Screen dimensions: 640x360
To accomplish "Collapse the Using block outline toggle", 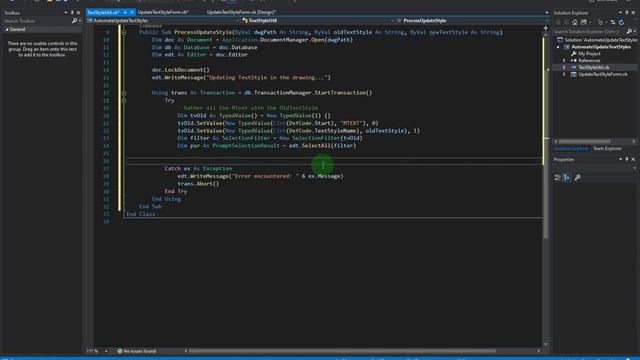I will point(124,93).
